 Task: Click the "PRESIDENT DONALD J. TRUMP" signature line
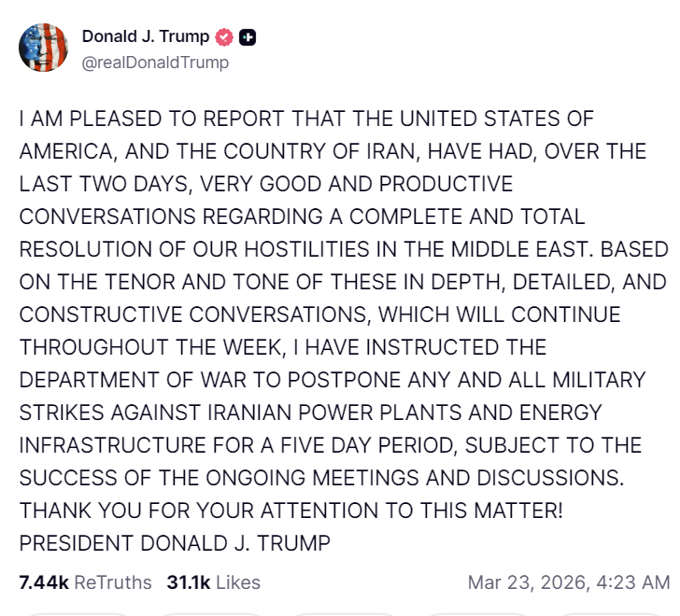click(175, 541)
